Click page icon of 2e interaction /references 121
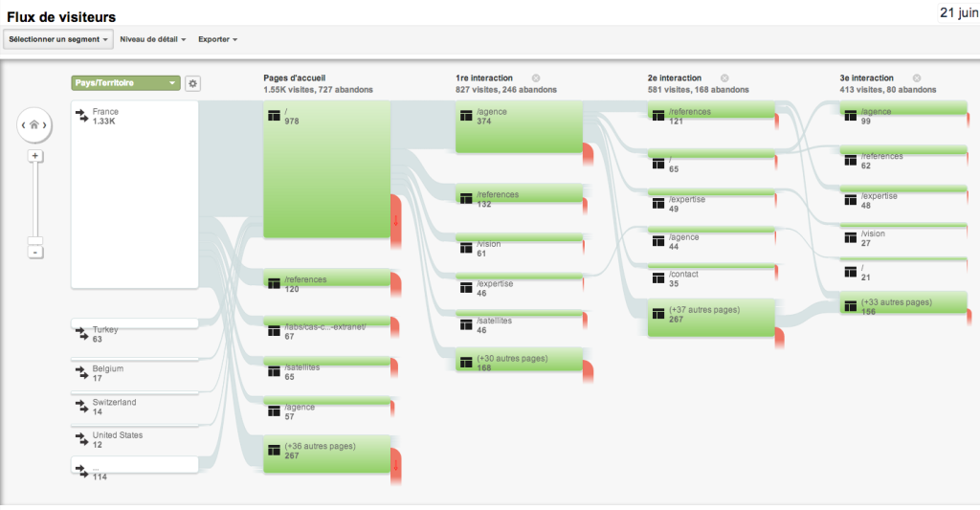Image resolution: width=980 pixels, height=510 pixels. pyautogui.click(x=658, y=116)
